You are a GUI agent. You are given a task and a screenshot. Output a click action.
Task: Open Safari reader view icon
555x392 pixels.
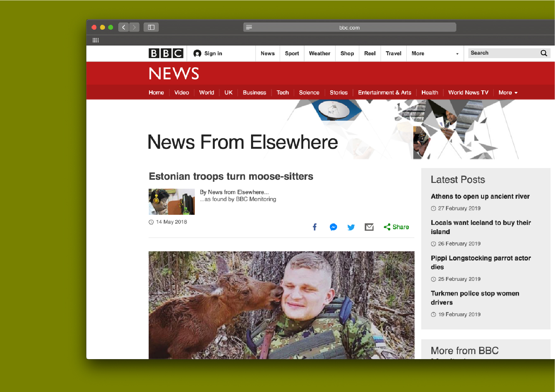coord(249,27)
